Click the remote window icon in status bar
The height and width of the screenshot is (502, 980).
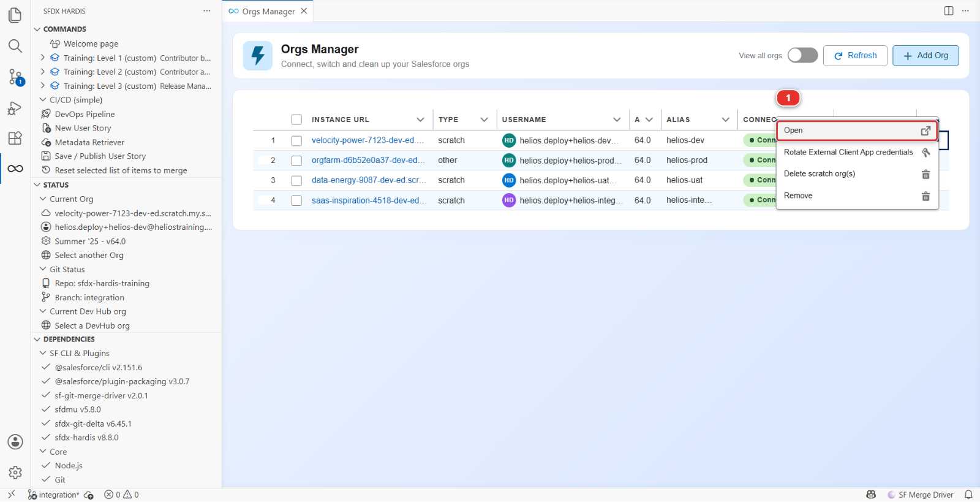click(12, 495)
